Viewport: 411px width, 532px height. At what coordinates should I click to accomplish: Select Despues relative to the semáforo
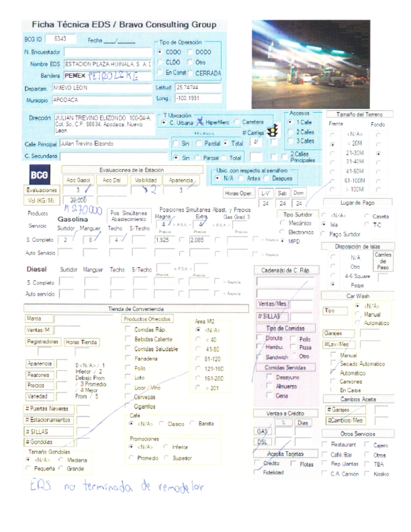pyautogui.click(x=266, y=178)
